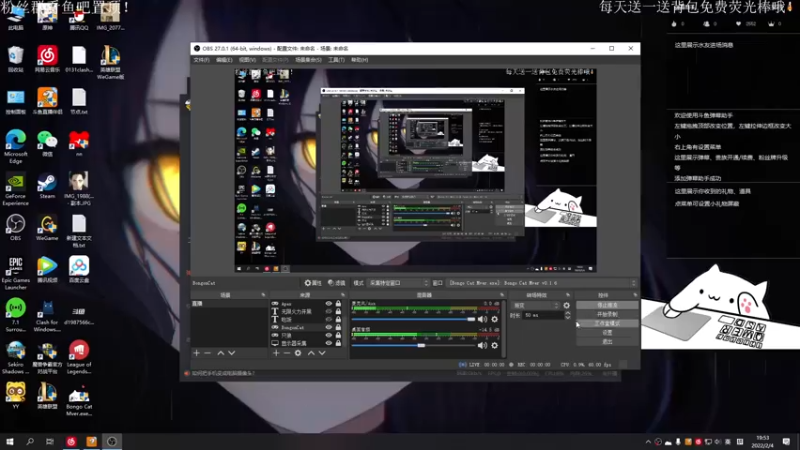800x450 pixels.
Task: Add a new source with plus icon
Action: 276,353
